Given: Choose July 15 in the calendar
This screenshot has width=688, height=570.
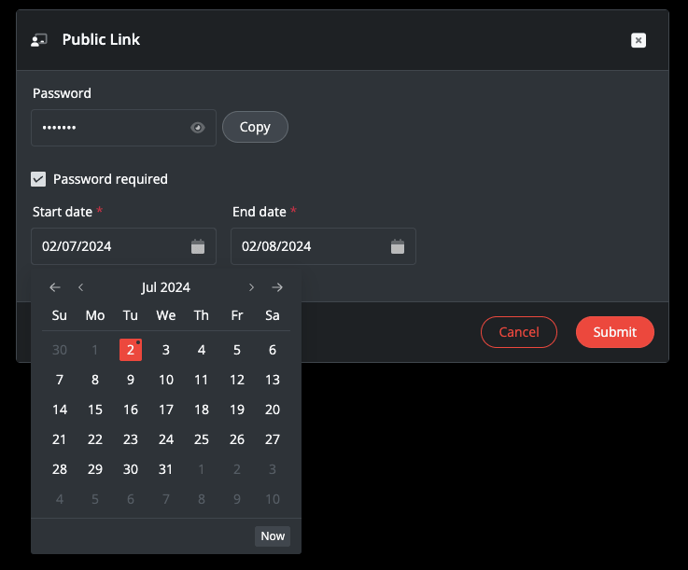Looking at the screenshot, I should pos(95,409).
